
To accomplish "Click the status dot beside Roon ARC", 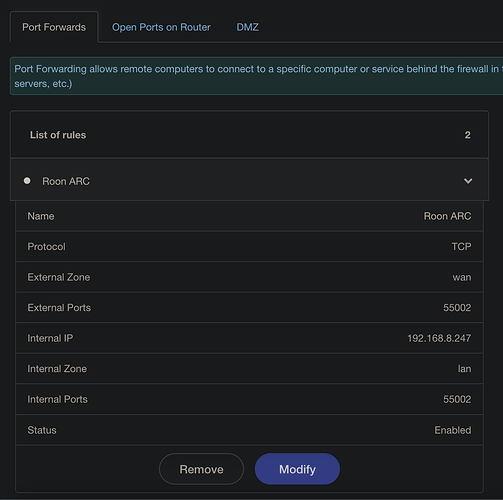I will click(x=27, y=181).
